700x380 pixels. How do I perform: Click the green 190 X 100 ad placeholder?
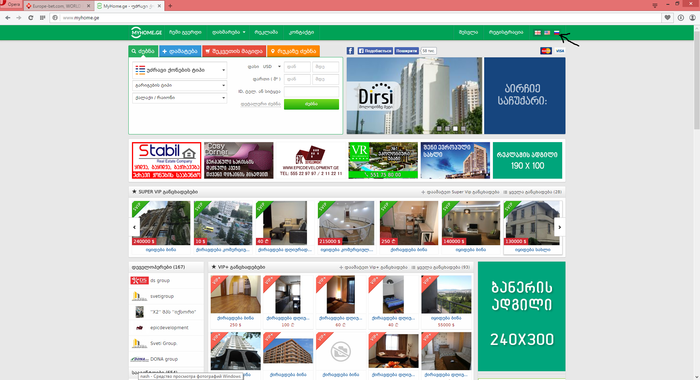[528, 160]
